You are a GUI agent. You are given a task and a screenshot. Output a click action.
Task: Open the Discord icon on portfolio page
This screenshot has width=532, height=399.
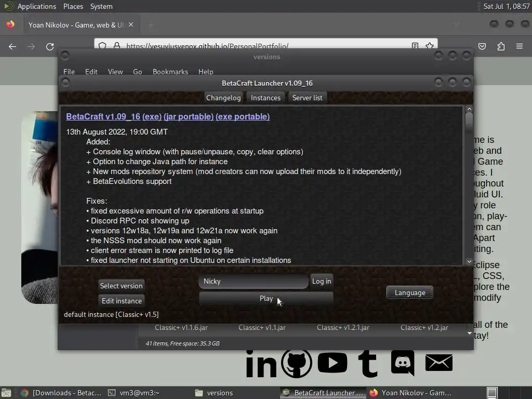(403, 362)
